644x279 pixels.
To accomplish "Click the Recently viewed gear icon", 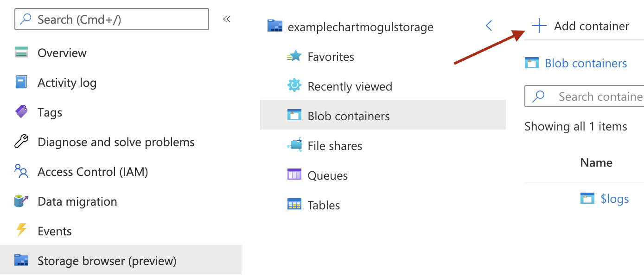I will [294, 86].
